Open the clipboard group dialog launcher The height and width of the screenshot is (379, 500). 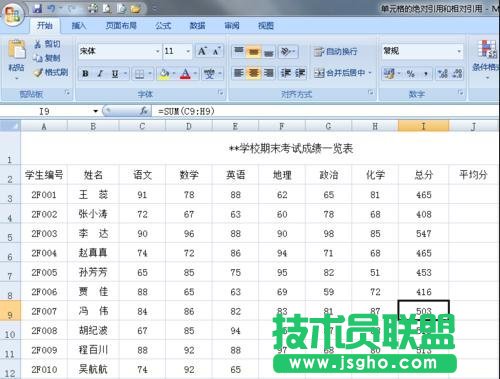point(68,93)
